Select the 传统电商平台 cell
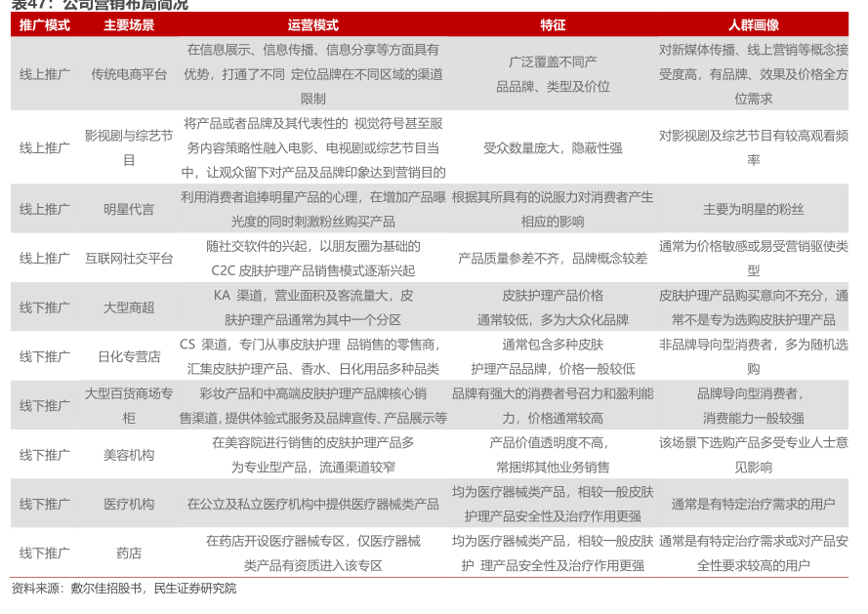This screenshot has width=868, height=614. pos(129,74)
